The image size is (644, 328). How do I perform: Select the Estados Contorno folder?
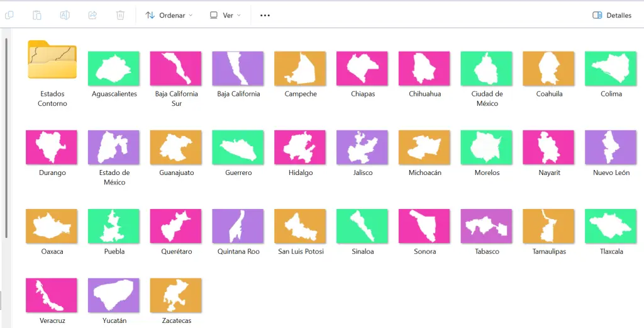(52, 60)
